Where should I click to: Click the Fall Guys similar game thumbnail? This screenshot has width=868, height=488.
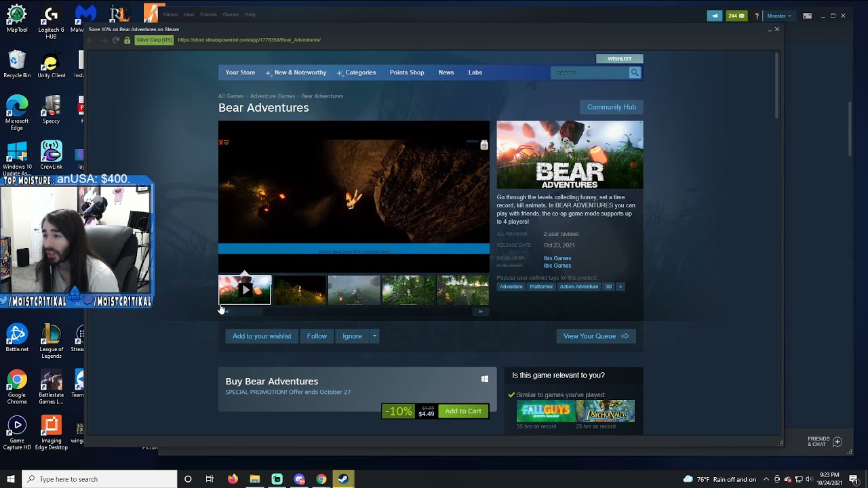546,411
